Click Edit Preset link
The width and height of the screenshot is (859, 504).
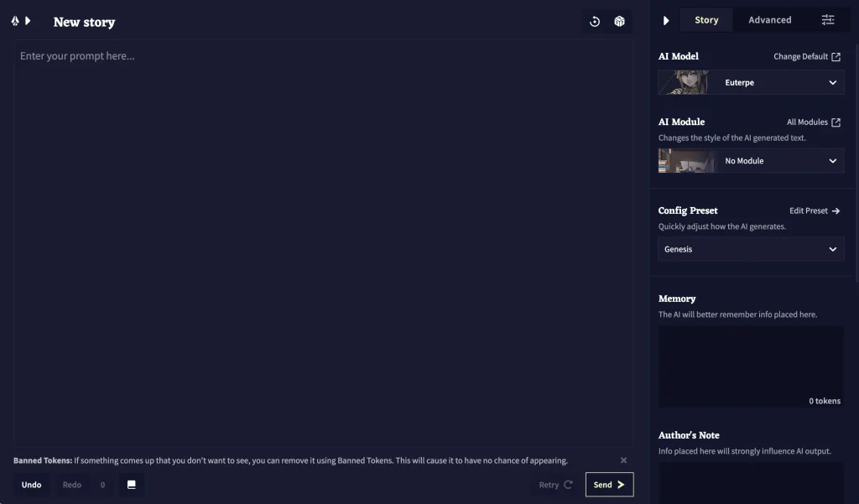coord(814,211)
